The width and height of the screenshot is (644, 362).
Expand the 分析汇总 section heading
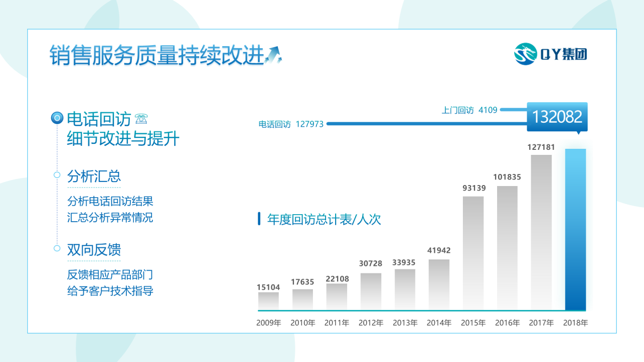tap(94, 176)
